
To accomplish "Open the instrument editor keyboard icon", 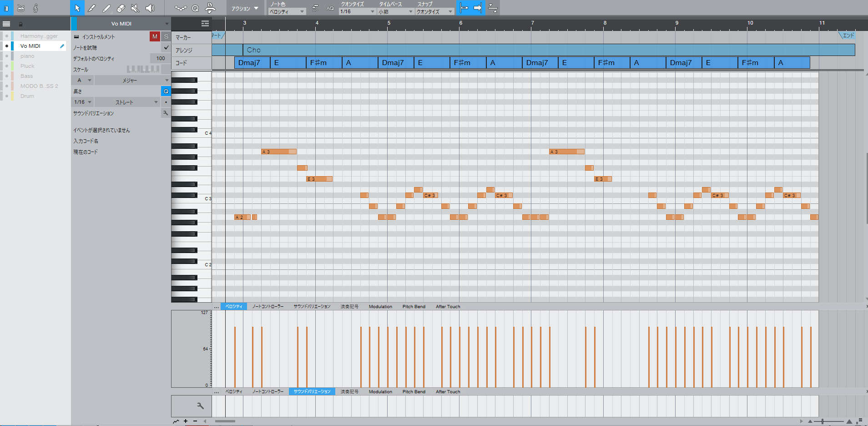I will click(x=76, y=37).
